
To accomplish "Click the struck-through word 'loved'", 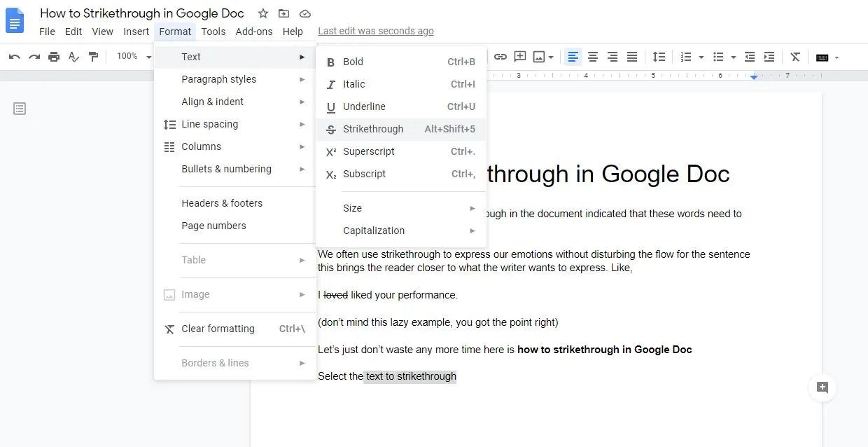I will pos(336,295).
